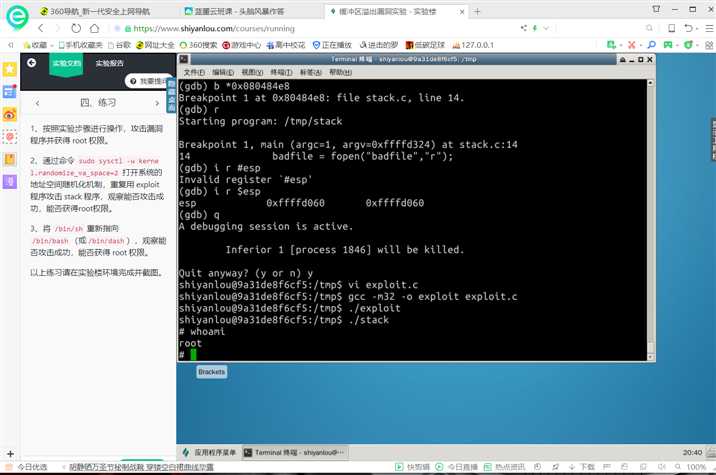Click the red X extension icon
The image size is (716, 475).
(632, 45)
